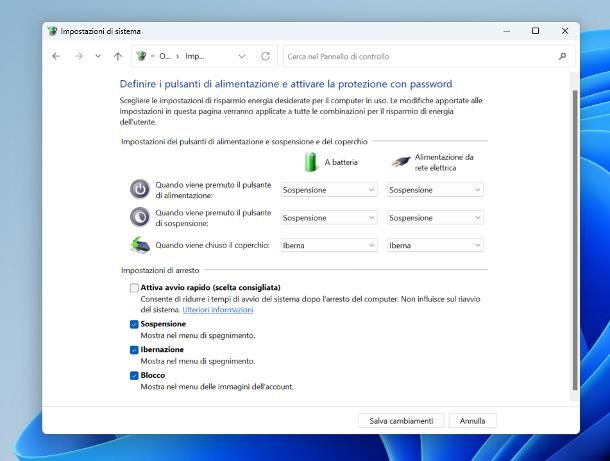The width and height of the screenshot is (610, 461).
Task: Click the power button icon
Action: click(140, 189)
